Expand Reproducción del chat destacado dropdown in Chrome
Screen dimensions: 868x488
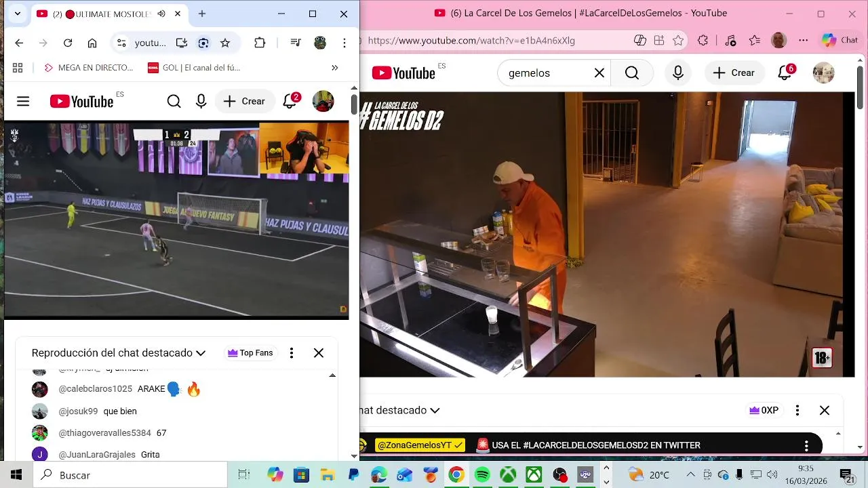[x=119, y=353]
